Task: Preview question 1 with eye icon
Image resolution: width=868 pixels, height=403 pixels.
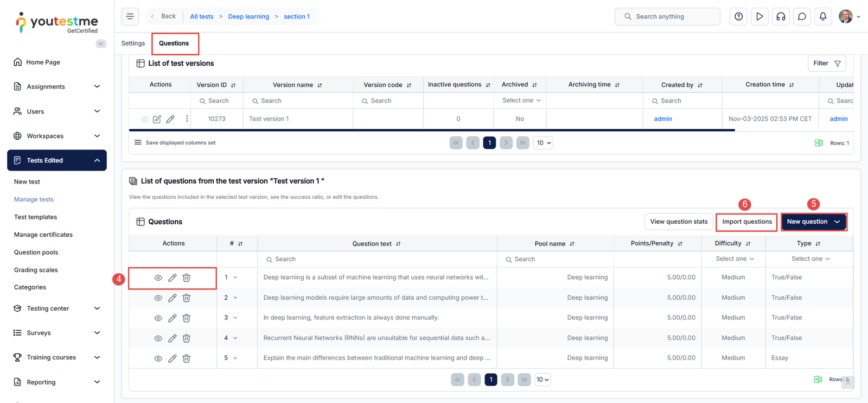Action: pyautogui.click(x=158, y=278)
